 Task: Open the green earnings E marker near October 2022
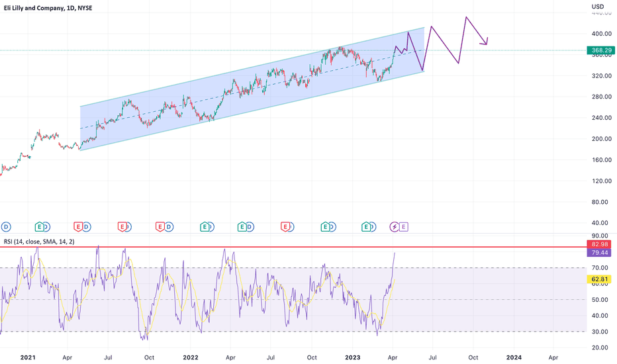tap(324, 226)
